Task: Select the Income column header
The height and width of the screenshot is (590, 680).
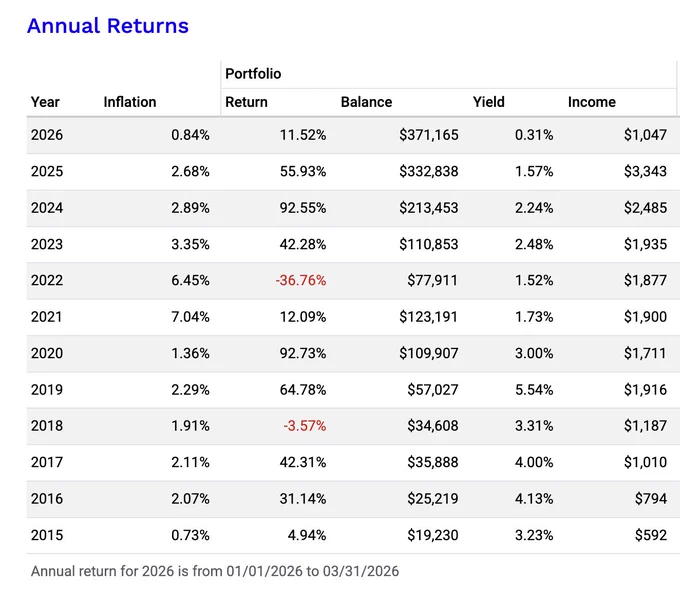Action: tap(592, 102)
